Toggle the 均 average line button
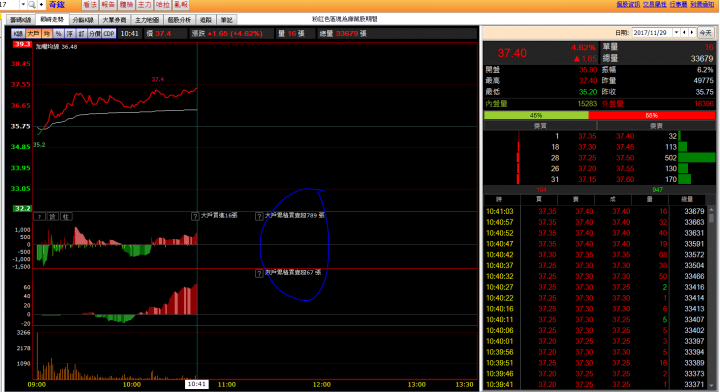The image size is (720, 392). (47, 34)
